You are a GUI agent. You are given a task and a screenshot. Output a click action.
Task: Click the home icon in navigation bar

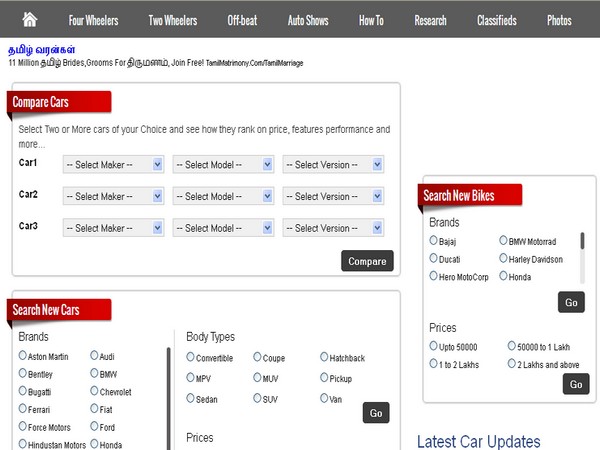tap(29, 19)
